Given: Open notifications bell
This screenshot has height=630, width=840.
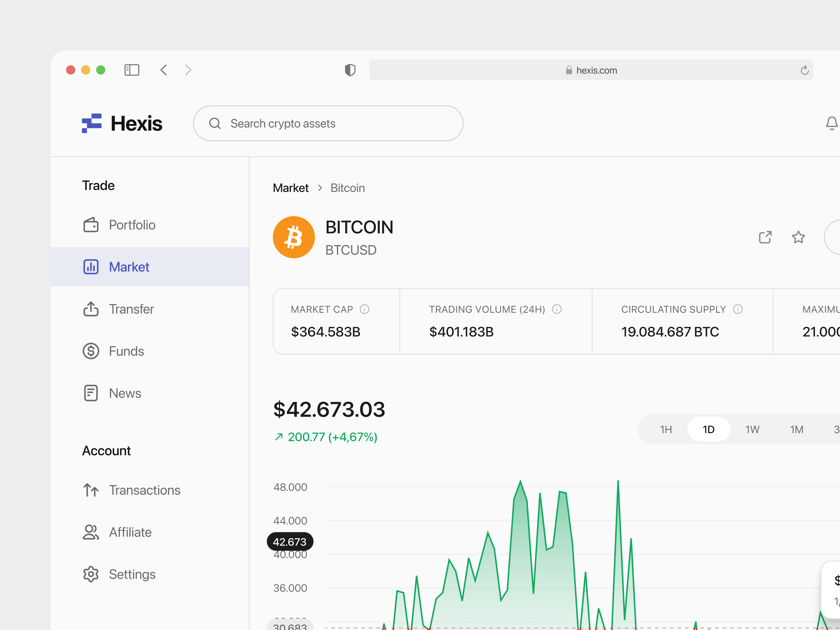Looking at the screenshot, I should [x=832, y=123].
